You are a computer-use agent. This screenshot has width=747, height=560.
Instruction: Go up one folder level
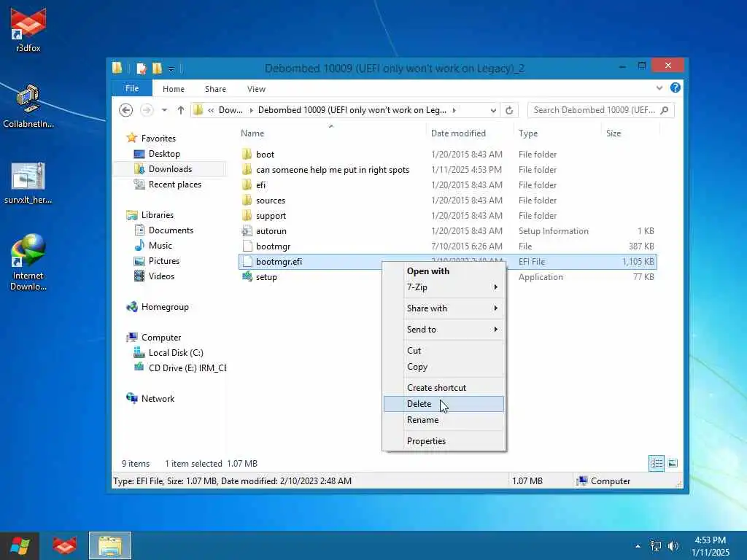pos(181,111)
